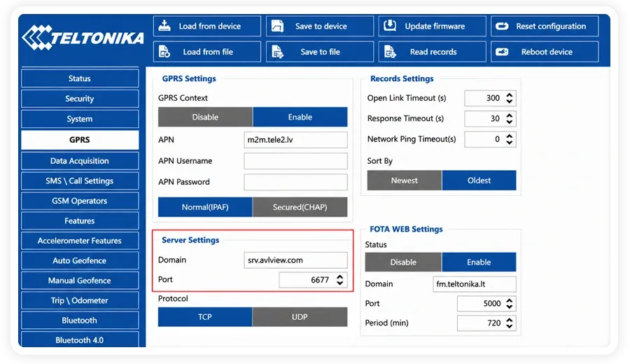
Task: Click the Teltonika logo
Action: pos(83,38)
